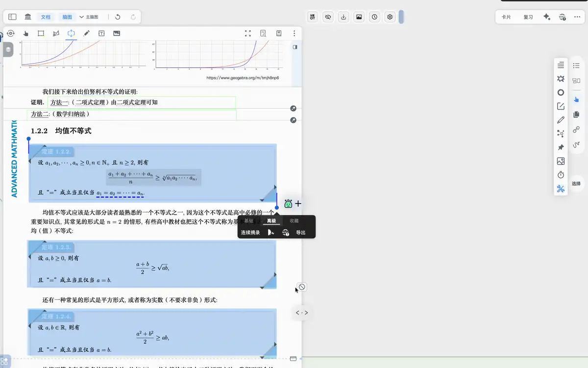This screenshot has width=588, height=368.
Task: Select the rectangle excerpt tool
Action: pos(41,33)
